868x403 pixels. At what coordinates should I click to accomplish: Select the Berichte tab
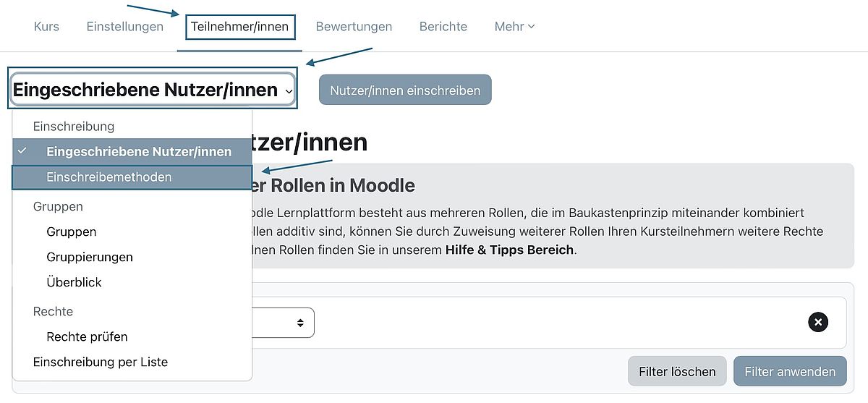click(x=443, y=26)
